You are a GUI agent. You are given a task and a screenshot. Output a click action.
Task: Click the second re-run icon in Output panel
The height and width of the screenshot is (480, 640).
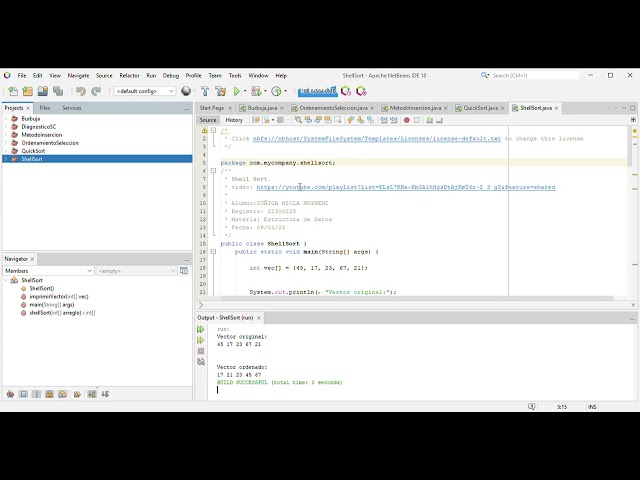coord(200,340)
